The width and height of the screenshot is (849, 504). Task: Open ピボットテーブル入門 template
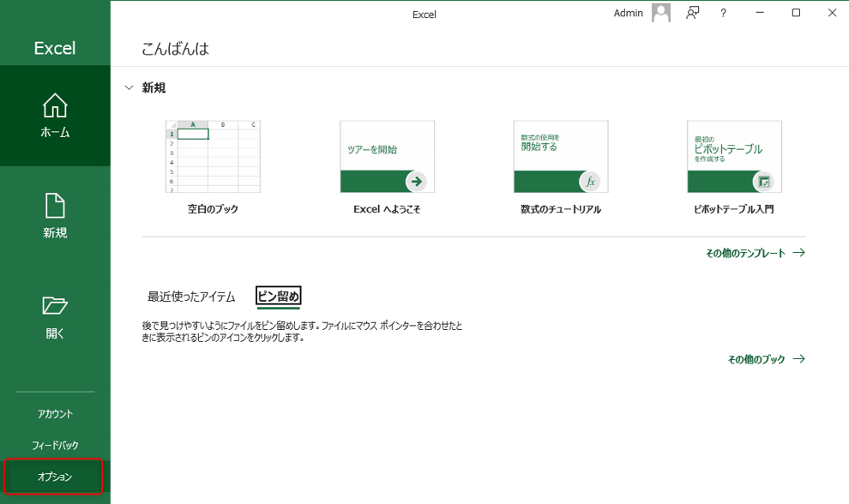coord(734,157)
